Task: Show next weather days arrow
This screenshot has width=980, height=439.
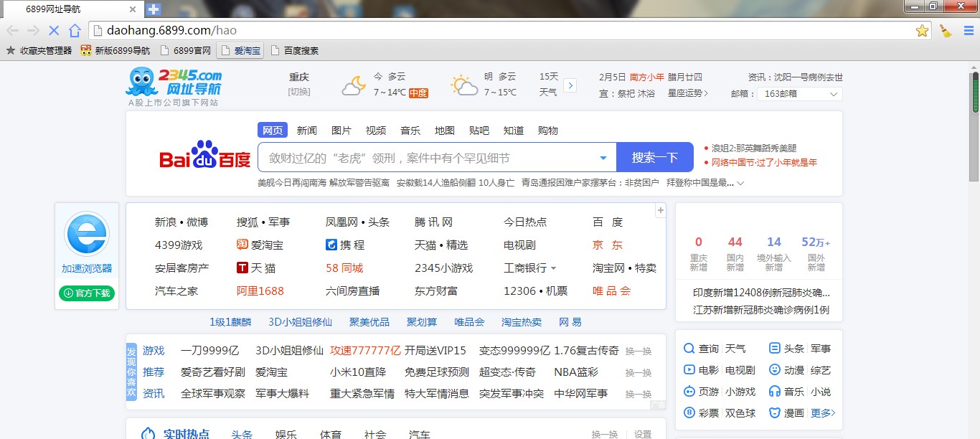Action: [x=570, y=85]
